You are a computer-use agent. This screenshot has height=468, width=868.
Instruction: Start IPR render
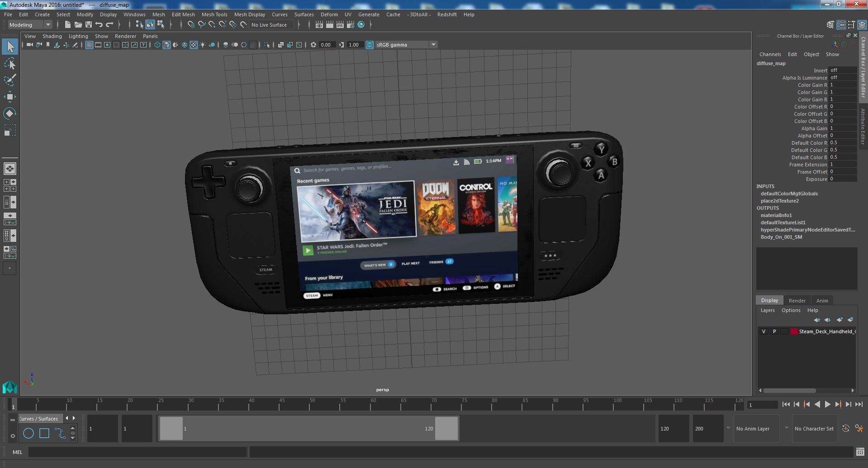tap(340, 25)
